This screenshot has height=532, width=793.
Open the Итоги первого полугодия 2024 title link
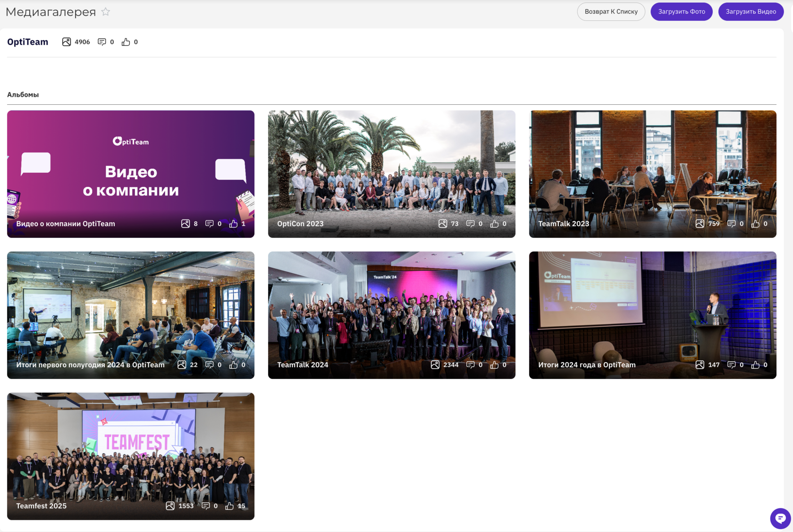(x=90, y=365)
